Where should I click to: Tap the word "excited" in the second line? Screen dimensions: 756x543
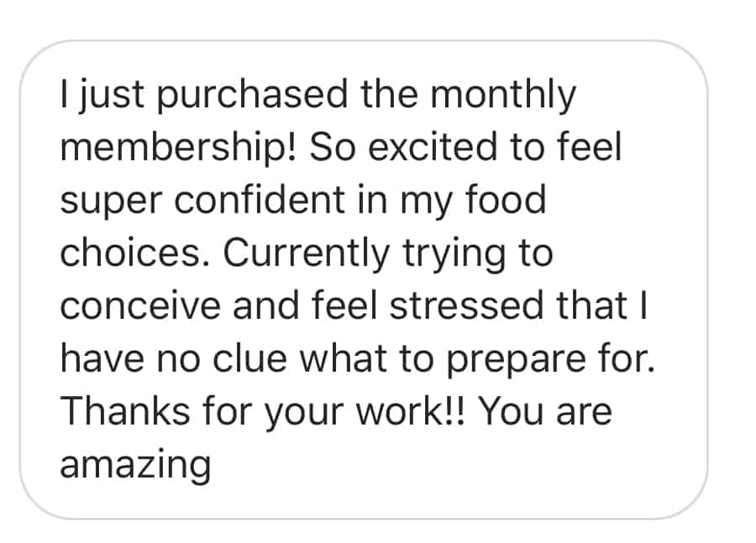coord(433,147)
